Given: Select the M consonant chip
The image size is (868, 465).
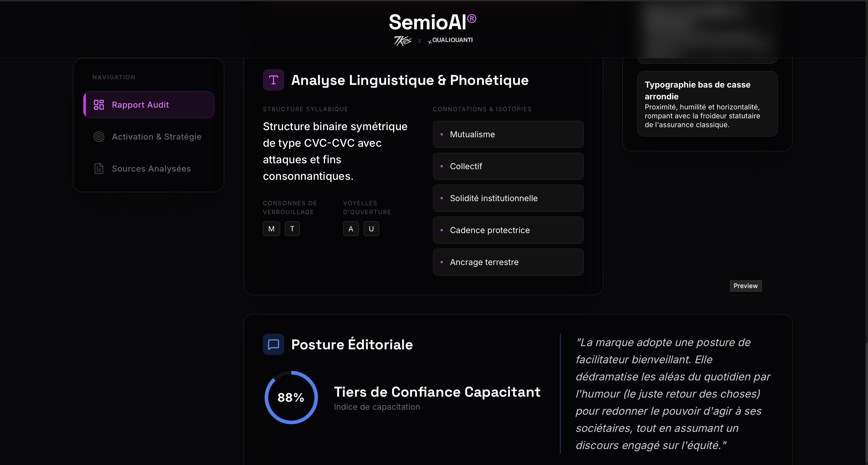Looking at the screenshot, I should (271, 229).
